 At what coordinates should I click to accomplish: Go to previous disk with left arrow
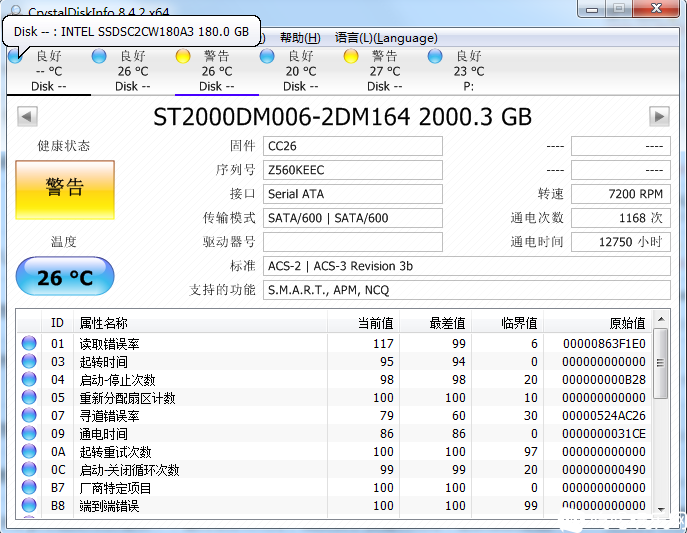pyautogui.click(x=27, y=116)
